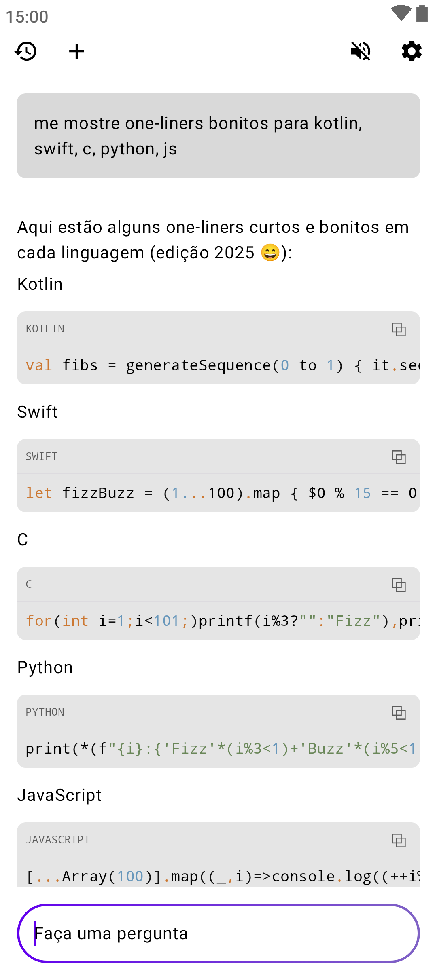437x980 pixels.
Task: Tap the Swift fizzBuzz code line
Action: point(218,493)
